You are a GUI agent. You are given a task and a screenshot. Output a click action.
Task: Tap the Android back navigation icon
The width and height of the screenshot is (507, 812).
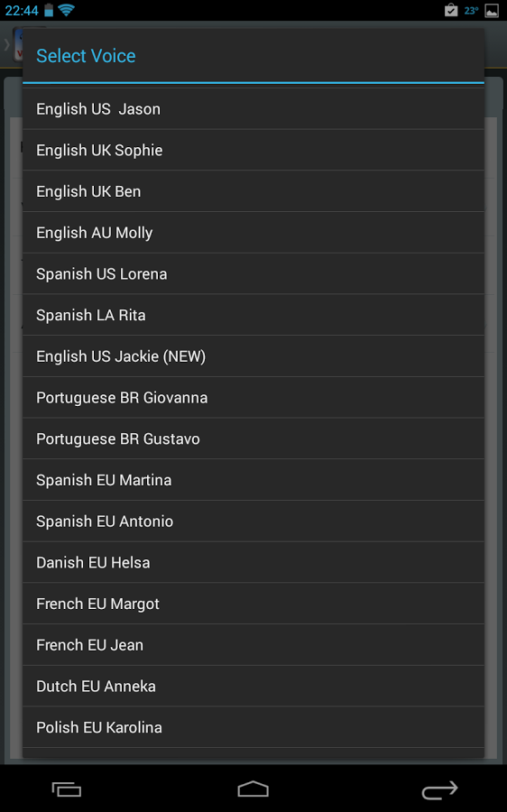point(439,789)
